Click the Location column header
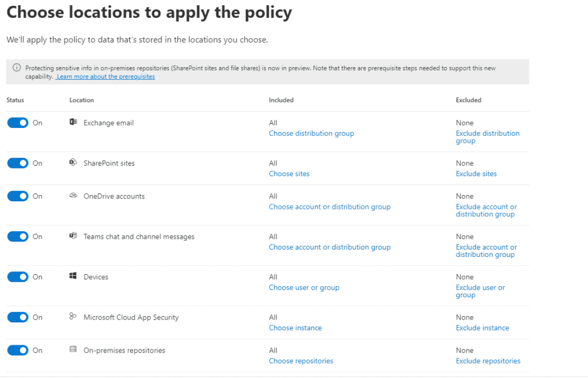588x378 pixels. 82,100
